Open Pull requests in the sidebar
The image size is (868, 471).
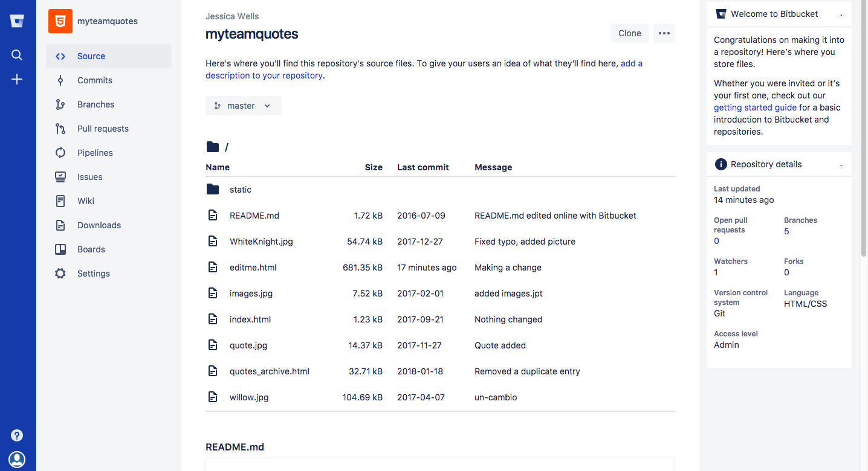(109, 129)
